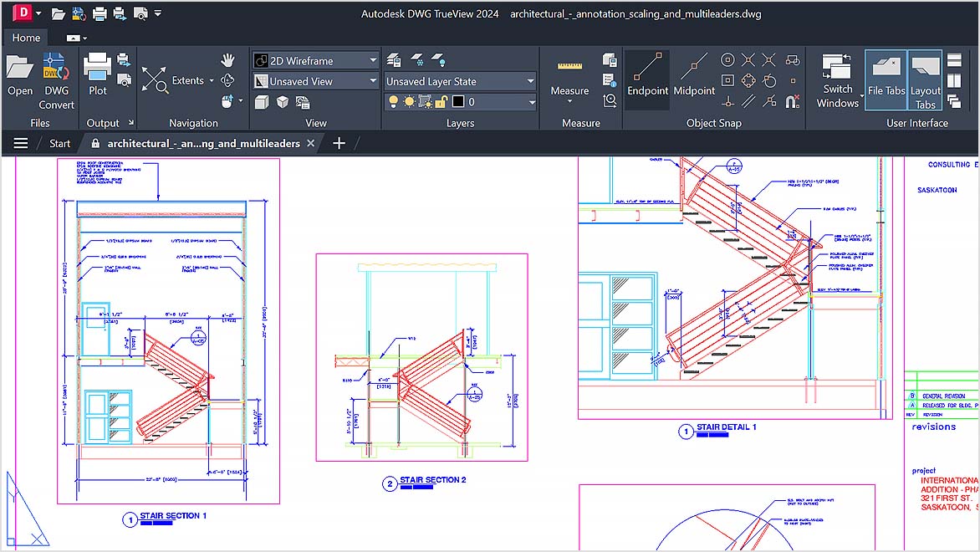Click the Home ribbon tab
Image resolution: width=980 pixels, height=552 pixels.
pos(25,38)
